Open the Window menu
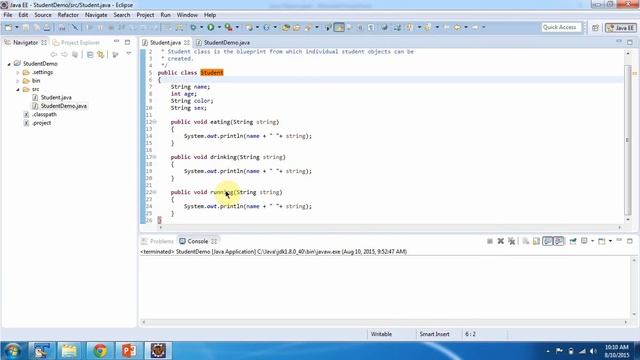640x360 pixels. tap(187, 15)
